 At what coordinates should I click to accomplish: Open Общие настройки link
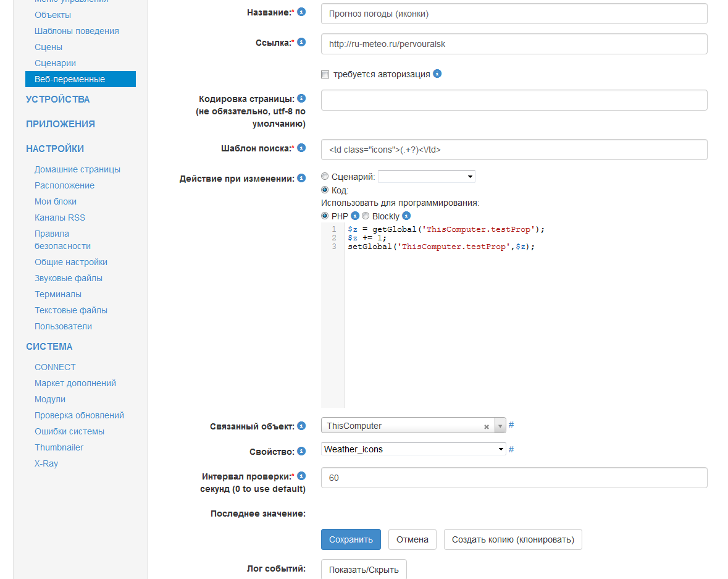point(70,262)
